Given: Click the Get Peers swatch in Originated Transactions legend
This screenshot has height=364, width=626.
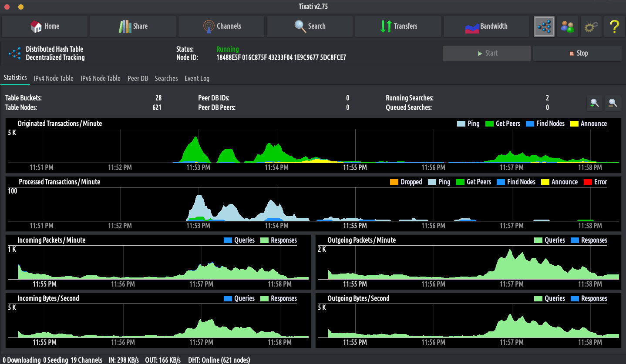Looking at the screenshot, I should [489, 124].
